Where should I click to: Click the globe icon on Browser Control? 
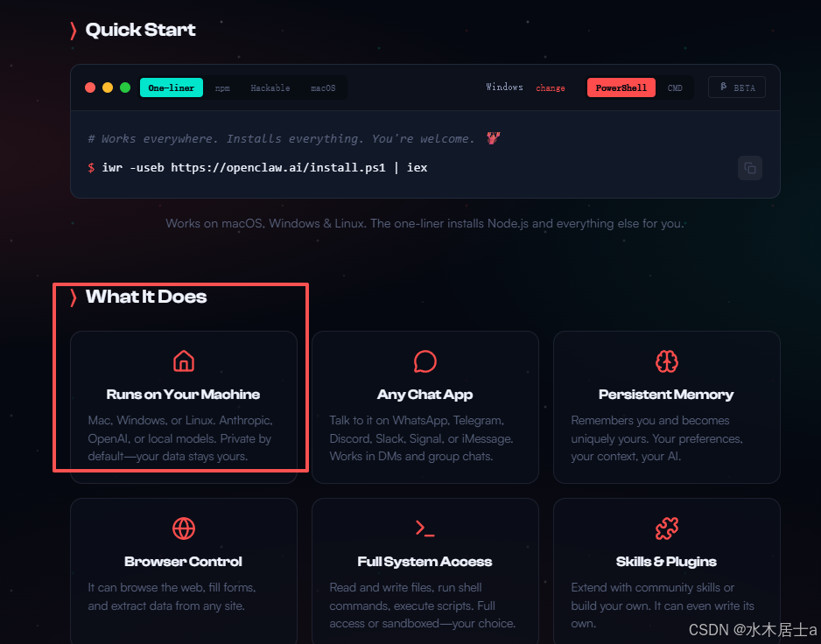(184, 528)
